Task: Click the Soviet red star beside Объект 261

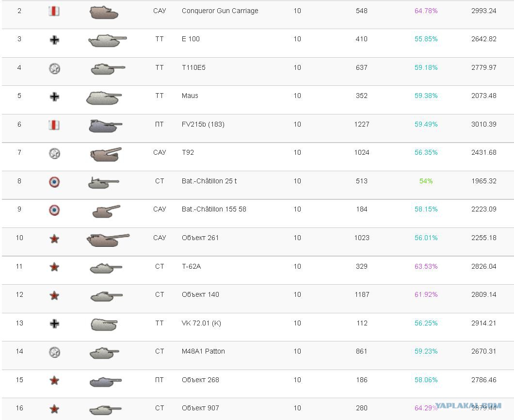Action: (x=54, y=239)
